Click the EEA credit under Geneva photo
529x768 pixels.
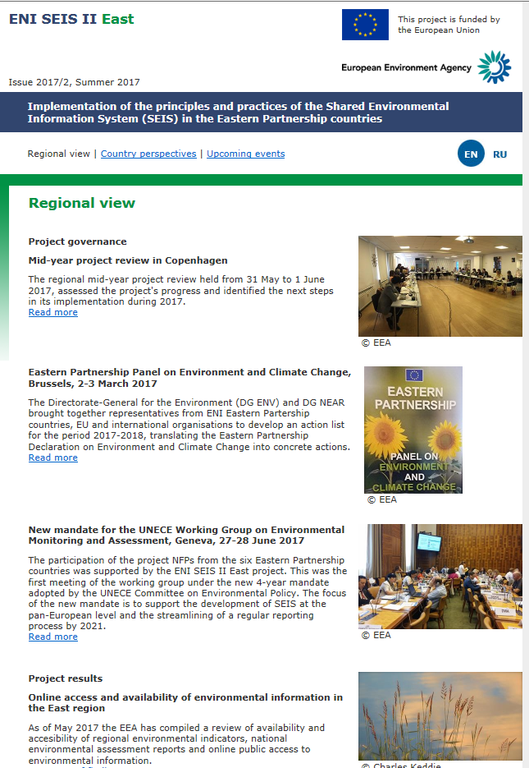376,635
